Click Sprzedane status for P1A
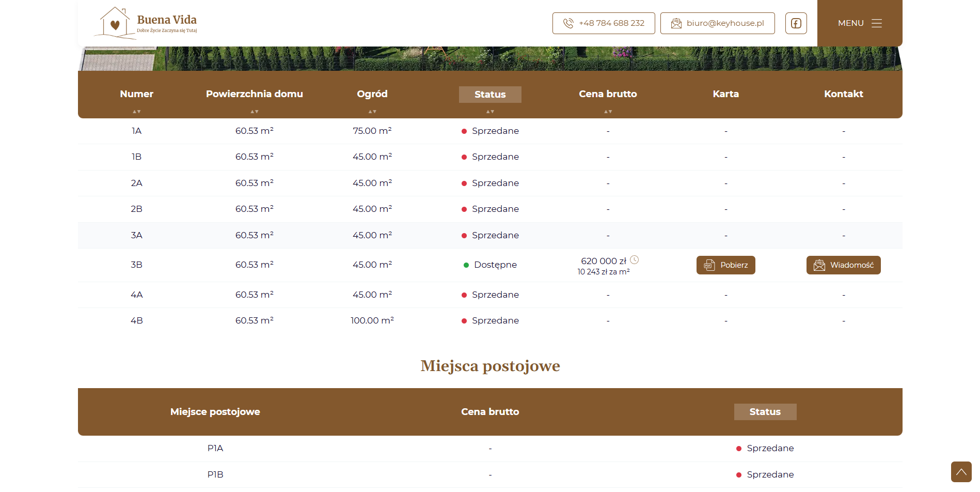 pyautogui.click(x=765, y=448)
